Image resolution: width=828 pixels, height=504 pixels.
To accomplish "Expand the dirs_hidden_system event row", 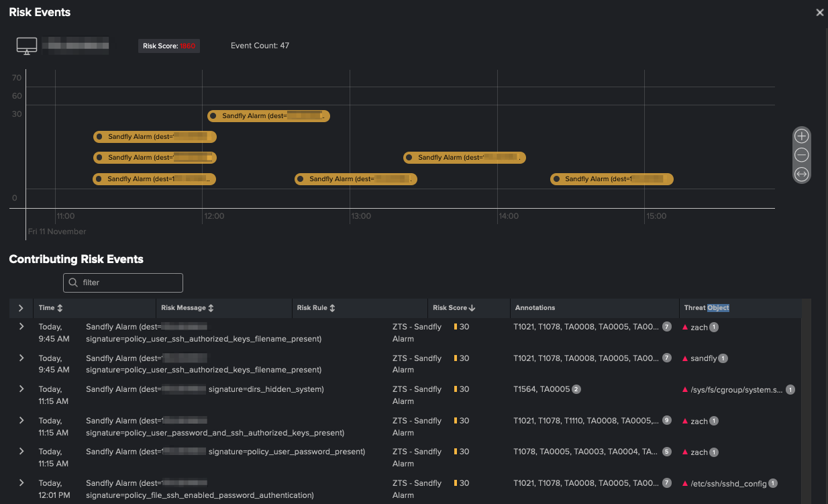I will 21,389.
